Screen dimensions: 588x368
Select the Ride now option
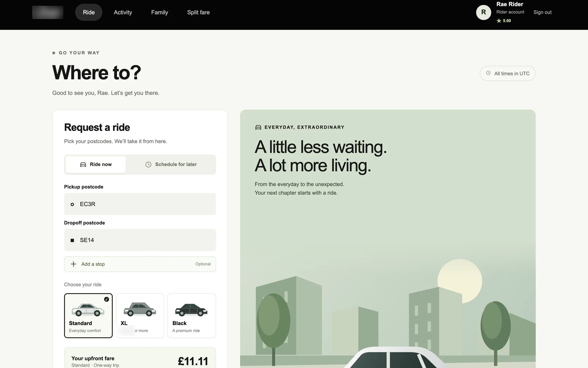[96, 164]
